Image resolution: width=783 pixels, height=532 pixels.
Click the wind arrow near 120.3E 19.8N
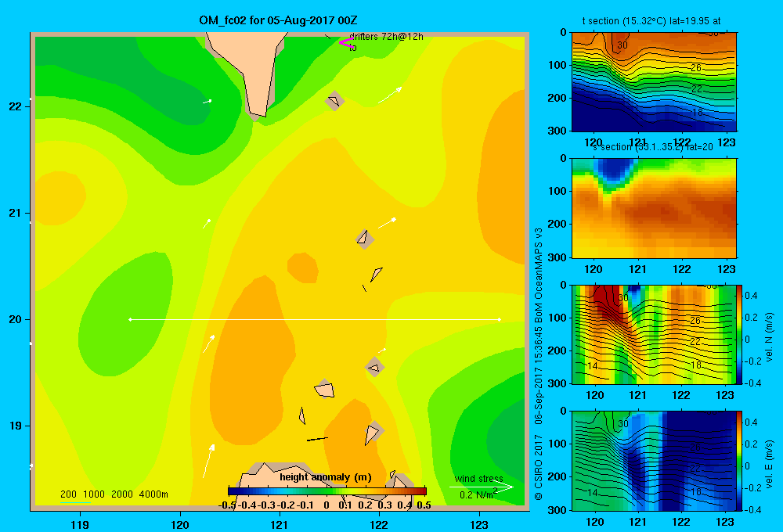(209, 344)
